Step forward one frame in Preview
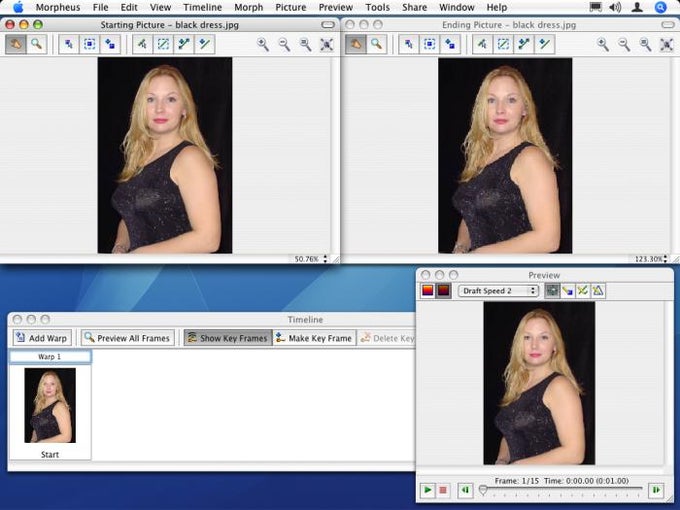The image size is (680, 510). click(656, 490)
